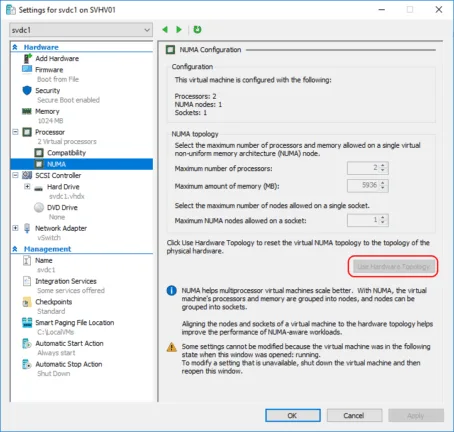This screenshot has height=432, width=454.
Task: Open Smart Paging File Location
Action: point(75,323)
